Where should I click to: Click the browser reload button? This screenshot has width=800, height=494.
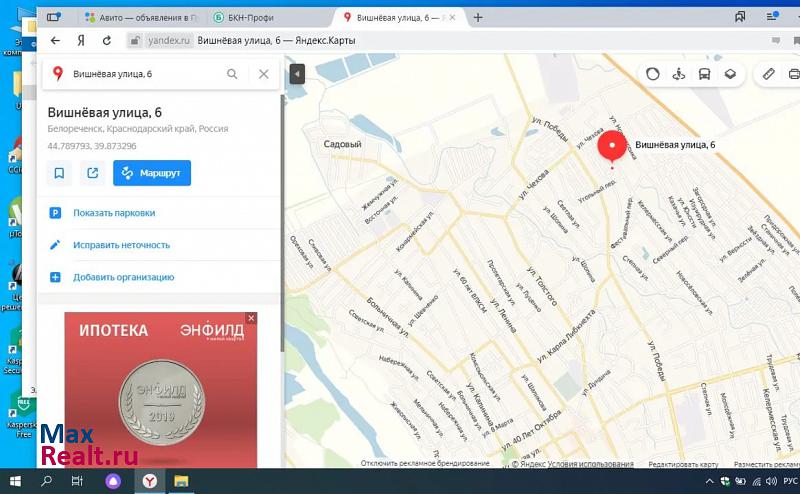point(105,41)
